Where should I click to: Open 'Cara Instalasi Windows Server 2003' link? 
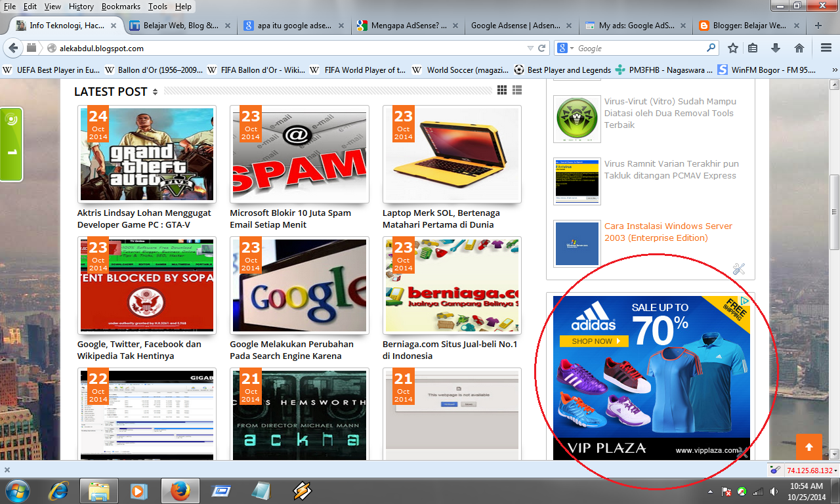(668, 232)
